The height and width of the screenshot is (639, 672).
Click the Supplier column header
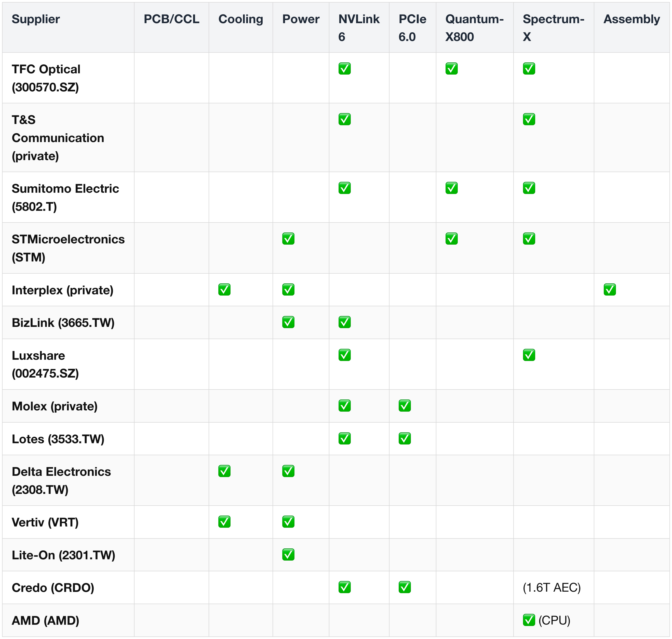click(x=68, y=27)
